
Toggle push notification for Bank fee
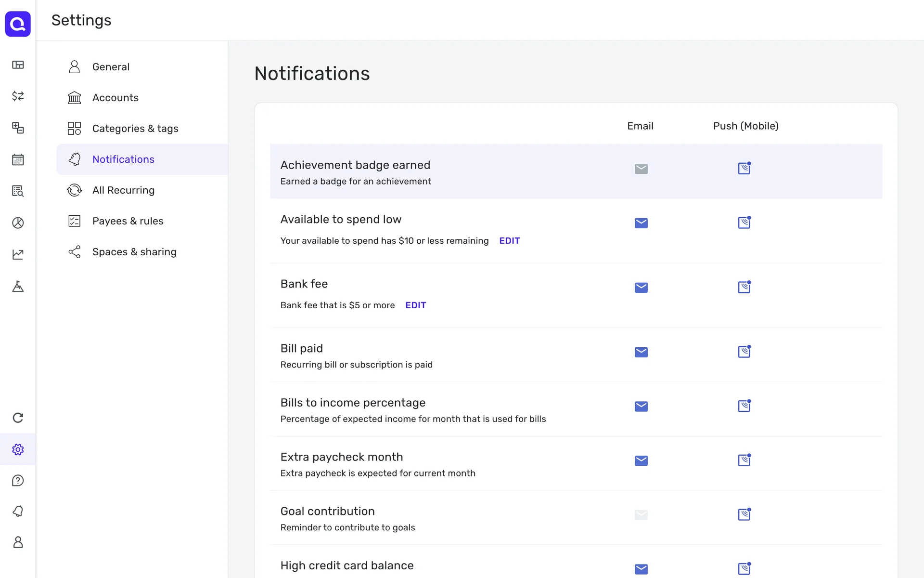pyautogui.click(x=744, y=288)
